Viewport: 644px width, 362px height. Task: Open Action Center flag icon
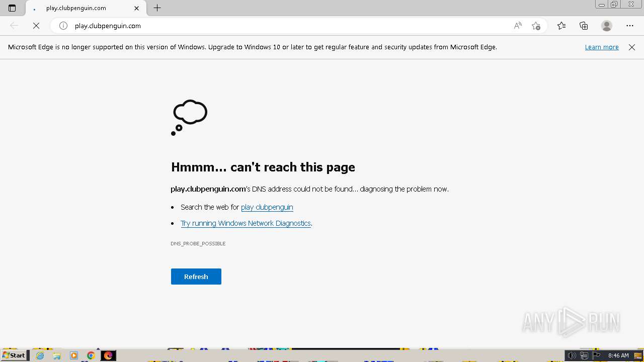tap(596, 355)
